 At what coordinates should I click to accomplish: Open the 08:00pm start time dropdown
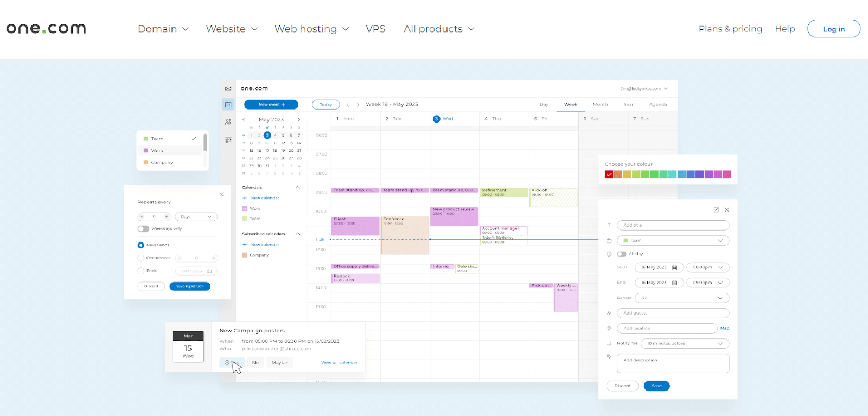707,267
